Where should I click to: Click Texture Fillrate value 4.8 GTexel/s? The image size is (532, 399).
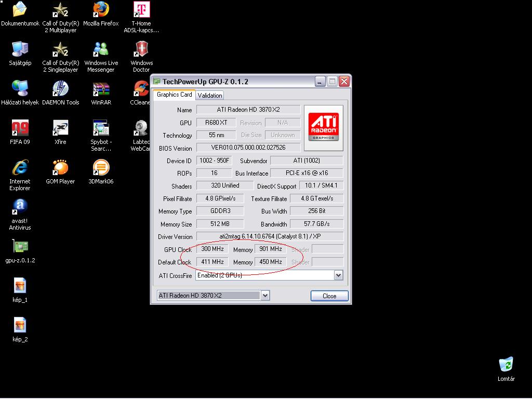tap(316, 198)
